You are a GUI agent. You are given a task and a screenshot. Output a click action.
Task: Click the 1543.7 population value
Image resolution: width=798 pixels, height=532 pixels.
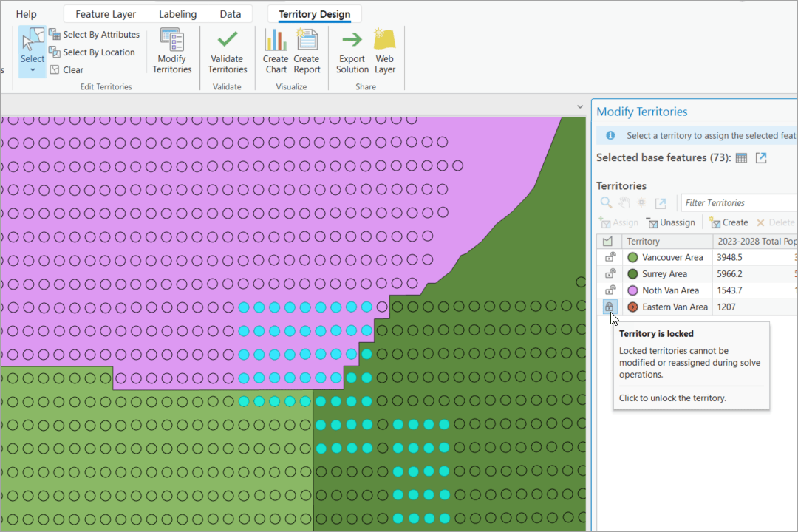(x=729, y=290)
